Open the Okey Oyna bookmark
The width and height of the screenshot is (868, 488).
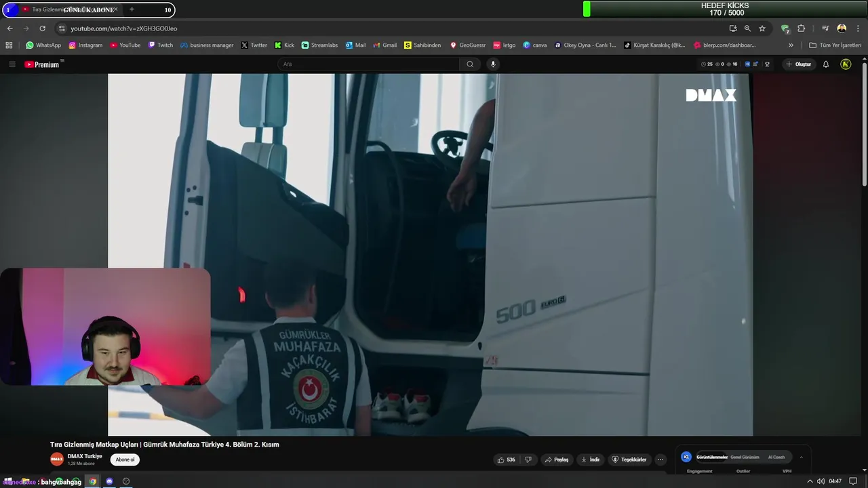pyautogui.click(x=585, y=45)
